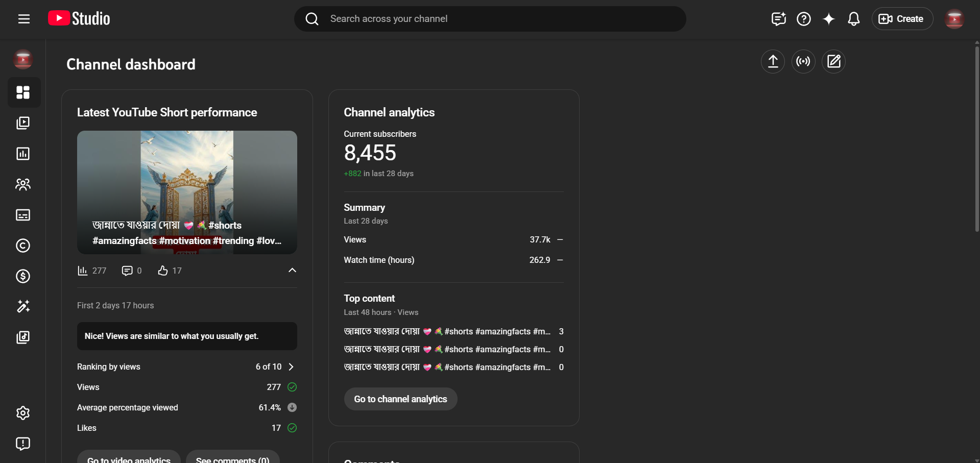Click the Go live icon
This screenshot has height=463, width=980.
click(803, 62)
